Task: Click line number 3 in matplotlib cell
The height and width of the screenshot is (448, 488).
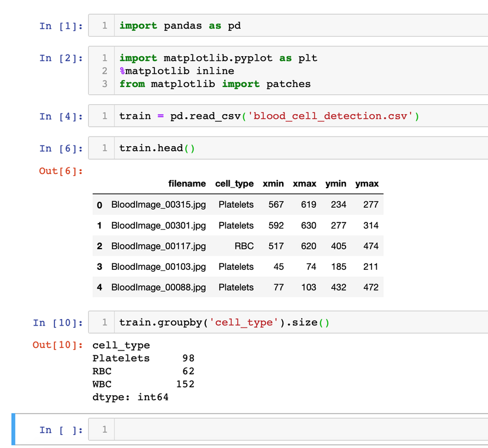Action: point(105,84)
